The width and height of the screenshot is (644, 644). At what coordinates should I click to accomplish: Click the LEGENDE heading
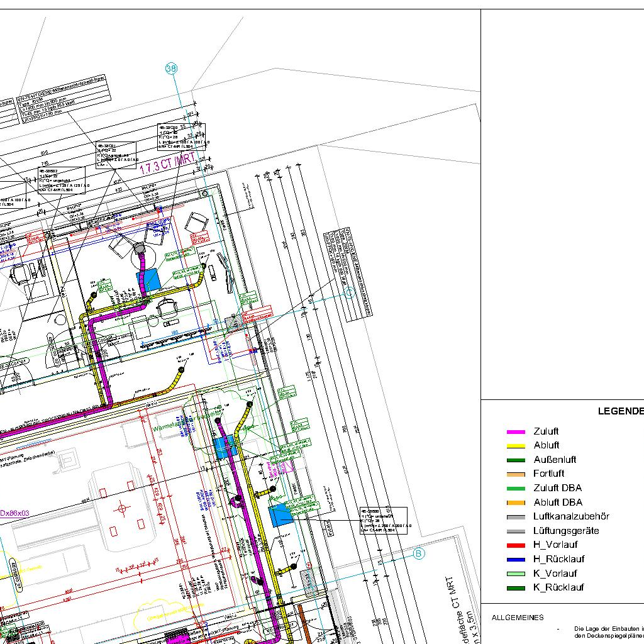pos(620,411)
